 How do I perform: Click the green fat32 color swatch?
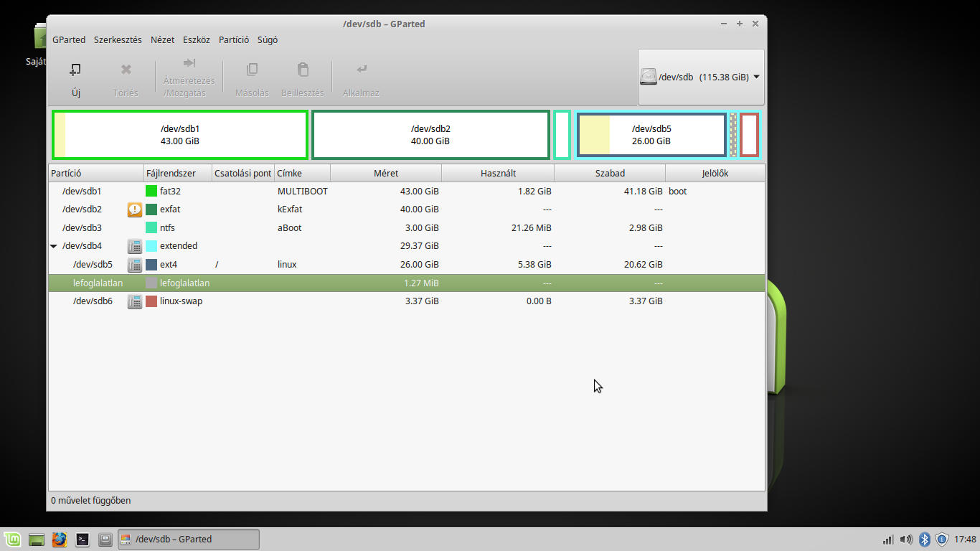(151, 192)
